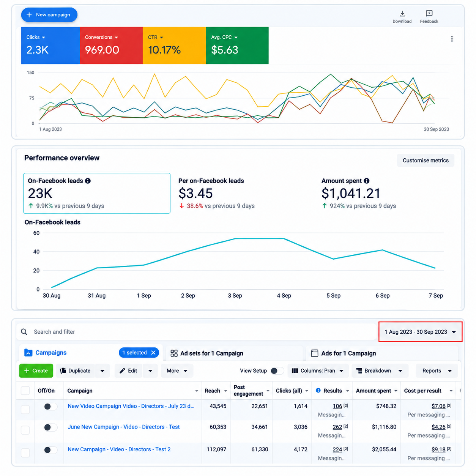
Task: Click the Columns bars icon
Action: pos(295,370)
